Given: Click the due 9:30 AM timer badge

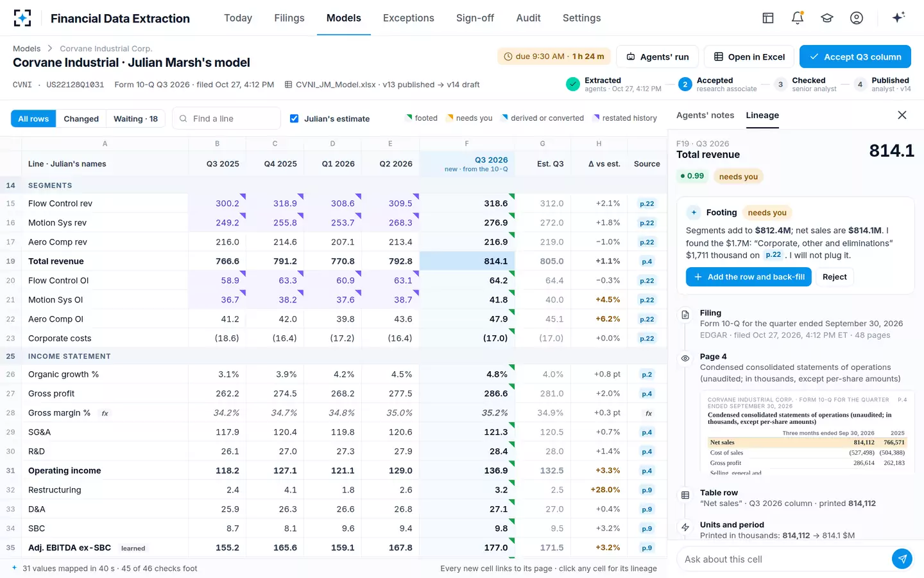Looking at the screenshot, I should click(x=554, y=57).
